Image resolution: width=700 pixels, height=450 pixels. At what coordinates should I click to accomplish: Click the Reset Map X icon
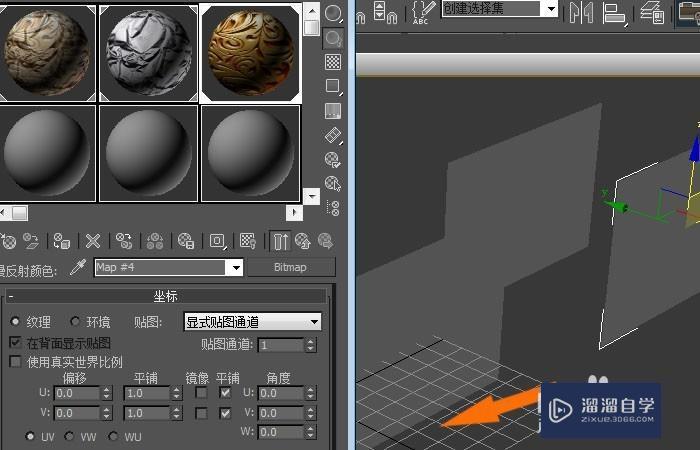coord(93,241)
